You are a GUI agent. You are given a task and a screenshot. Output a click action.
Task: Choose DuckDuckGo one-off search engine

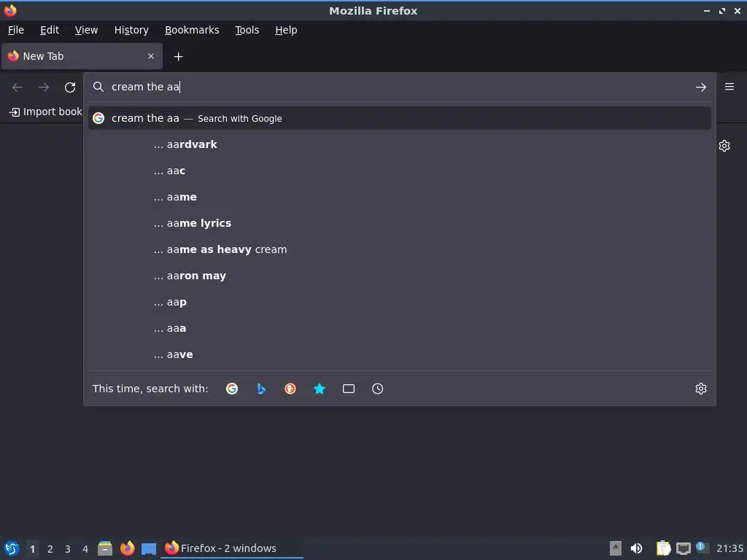click(x=290, y=389)
